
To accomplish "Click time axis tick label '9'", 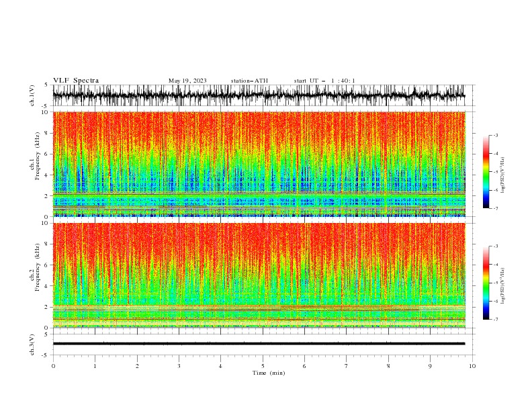I will tap(430, 366).
